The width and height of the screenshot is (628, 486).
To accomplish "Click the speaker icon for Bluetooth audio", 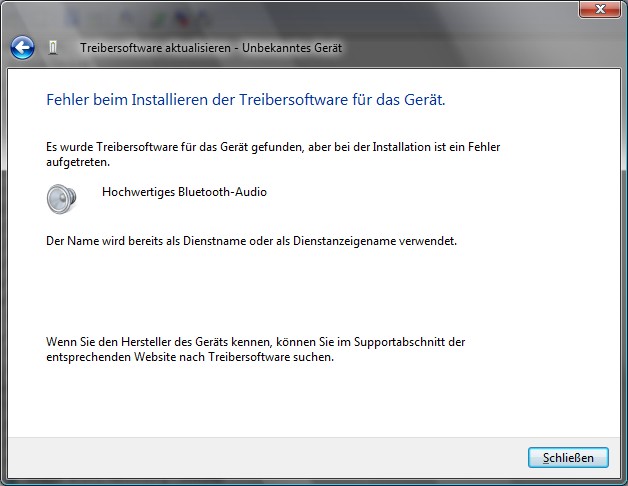I will pos(61,199).
